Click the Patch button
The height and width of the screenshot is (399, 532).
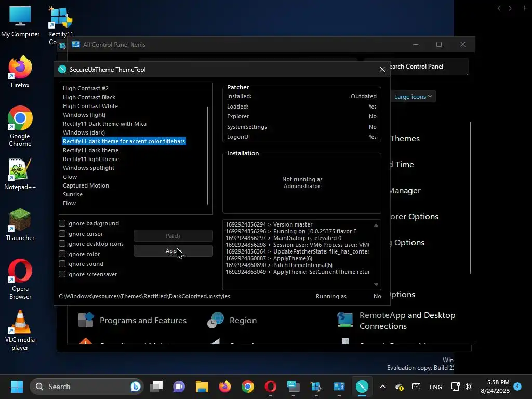point(173,236)
